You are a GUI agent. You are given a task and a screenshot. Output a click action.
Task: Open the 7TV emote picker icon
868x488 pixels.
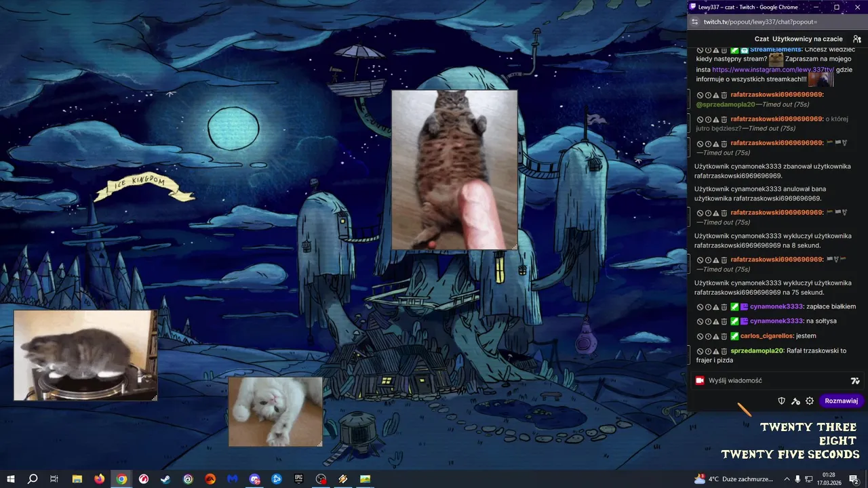[855, 381]
